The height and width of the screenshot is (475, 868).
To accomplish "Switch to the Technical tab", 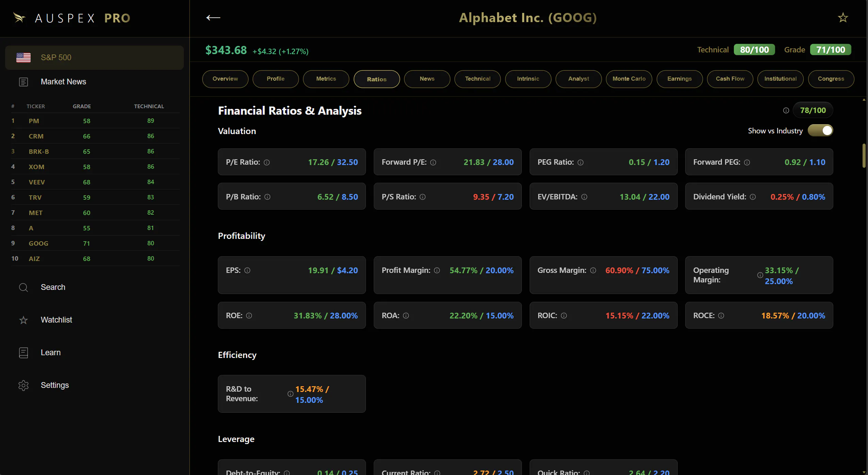I will (478, 79).
